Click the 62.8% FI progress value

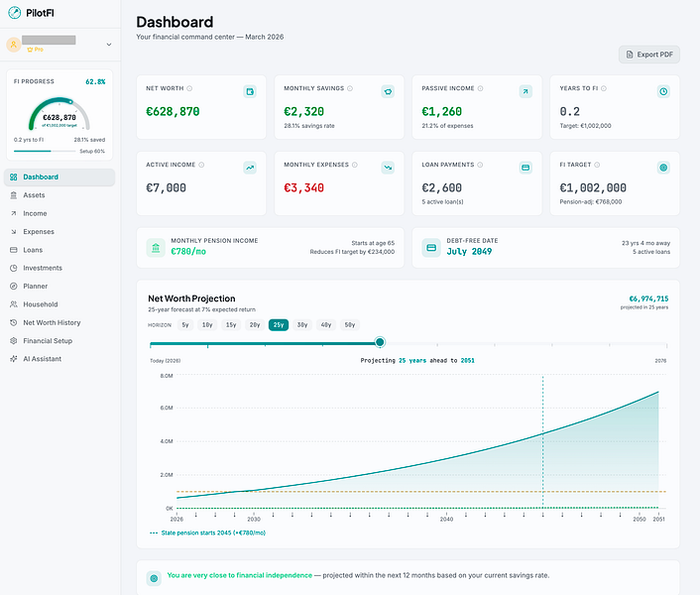coord(95,82)
